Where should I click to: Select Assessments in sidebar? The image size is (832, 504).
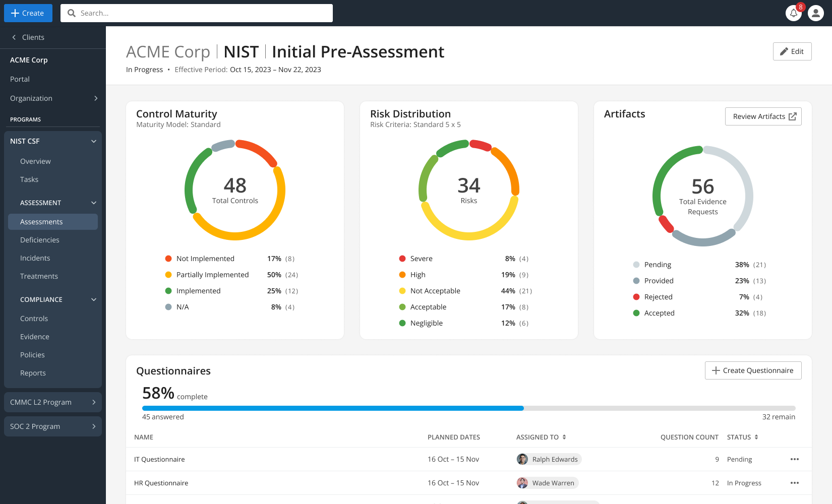[x=53, y=222]
